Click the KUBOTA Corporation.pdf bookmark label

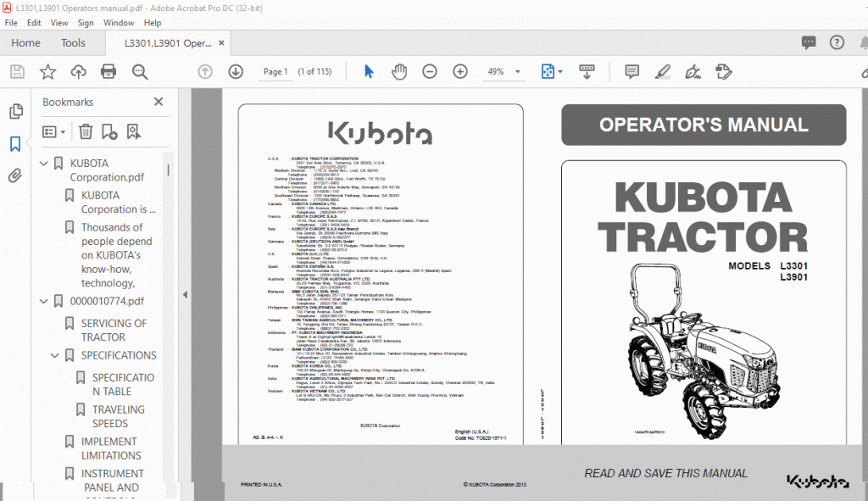tap(107, 170)
